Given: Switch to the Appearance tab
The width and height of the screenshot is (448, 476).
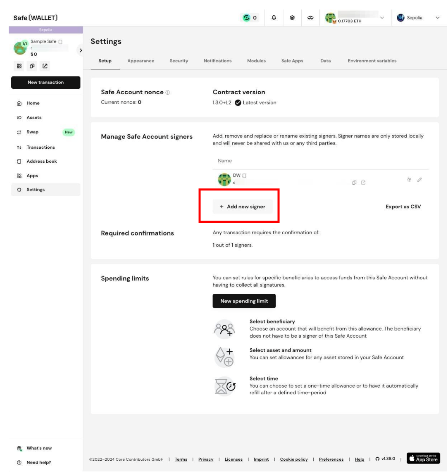Looking at the screenshot, I should pyautogui.click(x=141, y=61).
